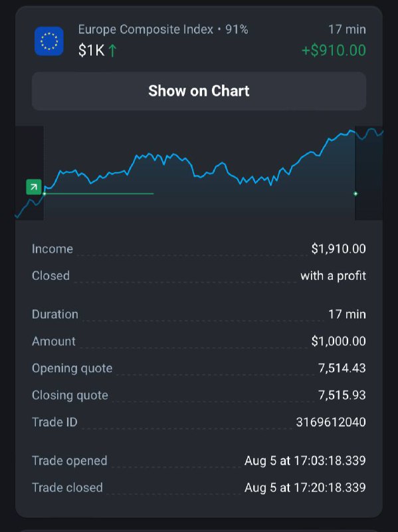Tap the Europe Composite Index title
Screen dimensions: 398x532
pyautogui.click(x=146, y=29)
